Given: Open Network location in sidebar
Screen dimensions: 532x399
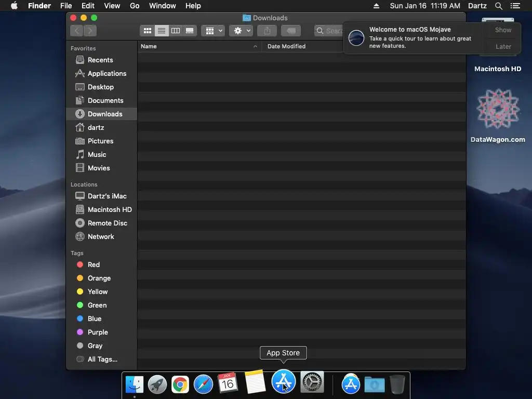Looking at the screenshot, I should pos(102,237).
